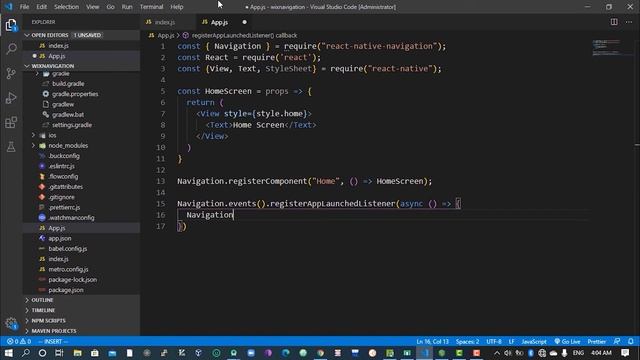The width and height of the screenshot is (640, 360).
Task: Open the Source Control view
Action: 11,73
